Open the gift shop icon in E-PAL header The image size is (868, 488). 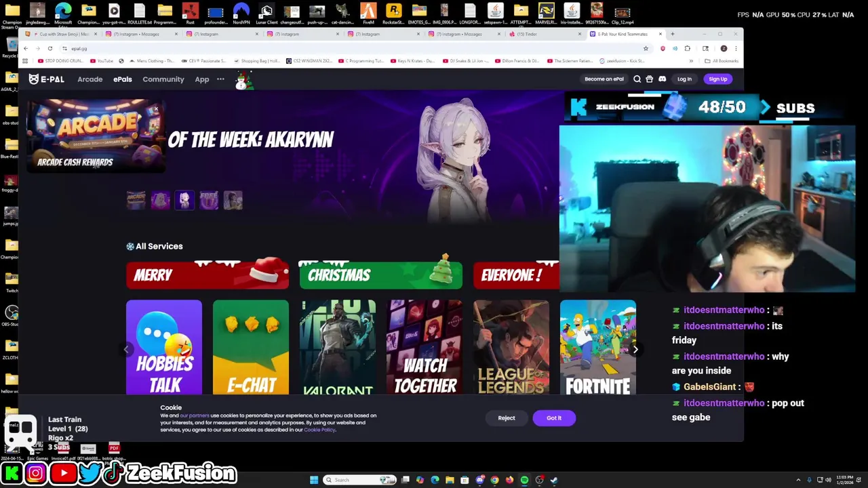pos(649,79)
